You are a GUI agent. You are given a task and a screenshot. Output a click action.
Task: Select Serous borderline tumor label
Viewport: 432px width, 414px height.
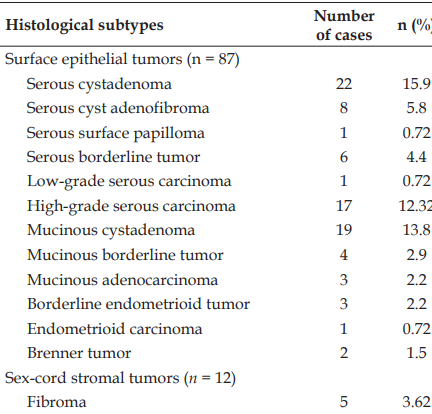(113, 157)
